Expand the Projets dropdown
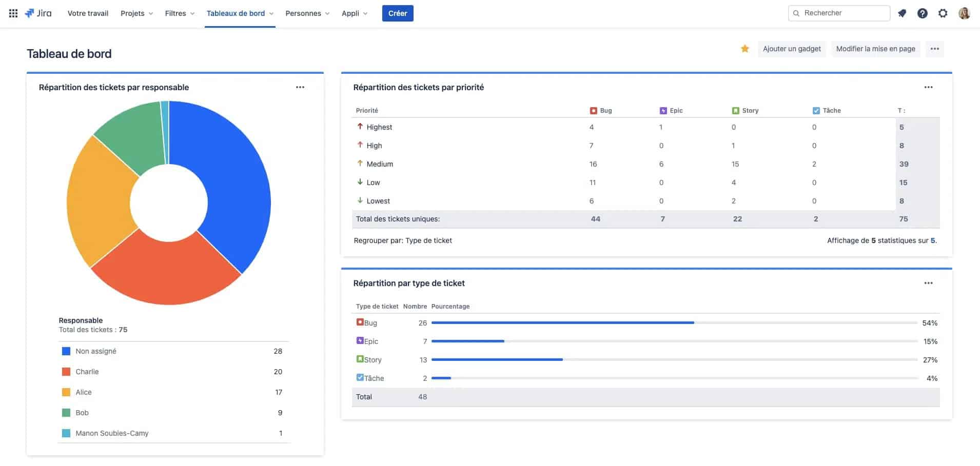The height and width of the screenshot is (466, 980). (x=136, y=13)
